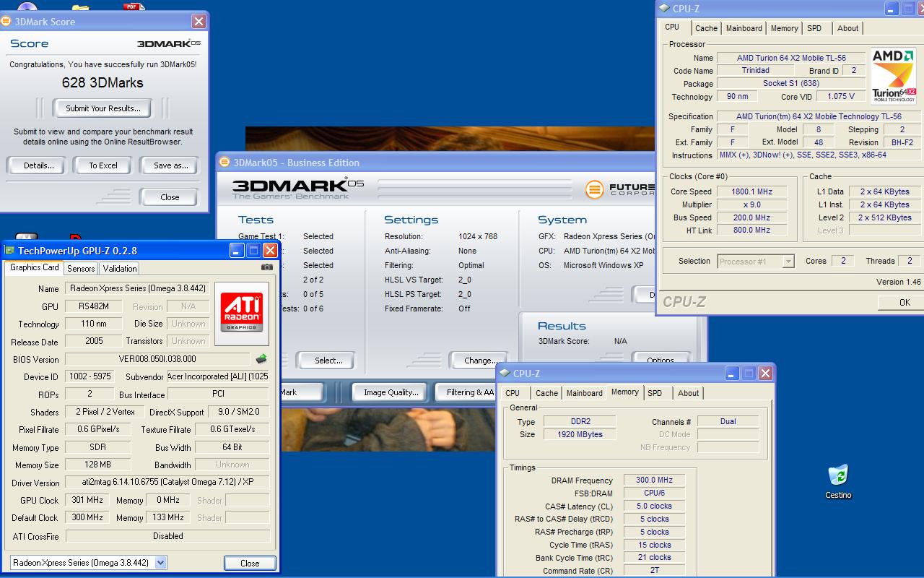Open the Cache tab in top CPU-Z window
Image resolution: width=924 pixels, height=578 pixels.
706,28
